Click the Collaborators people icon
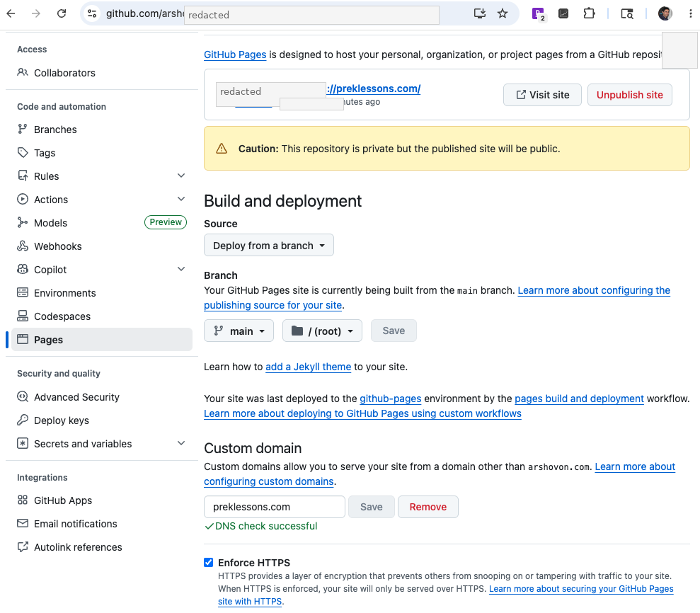This screenshot has width=700, height=613. pyautogui.click(x=23, y=72)
